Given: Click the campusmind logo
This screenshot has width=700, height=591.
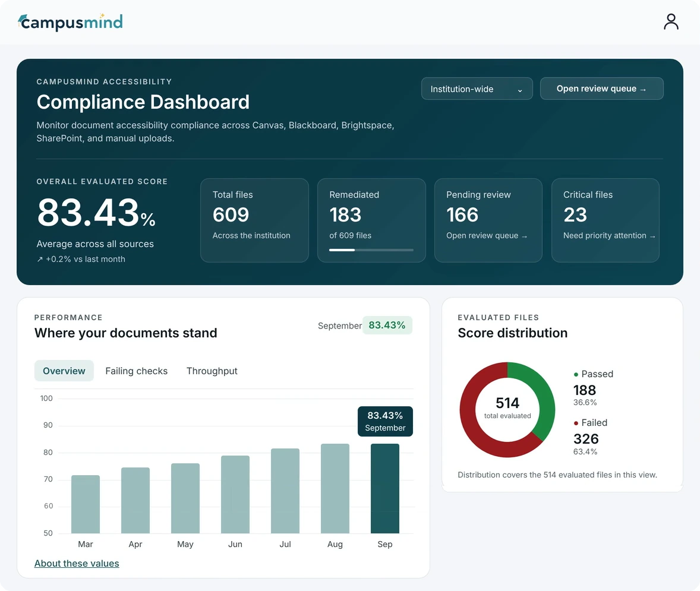Looking at the screenshot, I should click(x=70, y=22).
